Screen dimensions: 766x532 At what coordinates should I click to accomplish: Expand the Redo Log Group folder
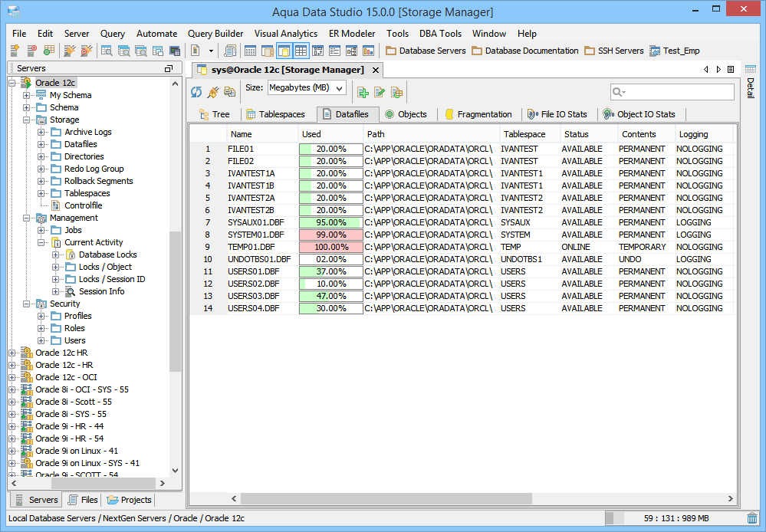click(41, 169)
